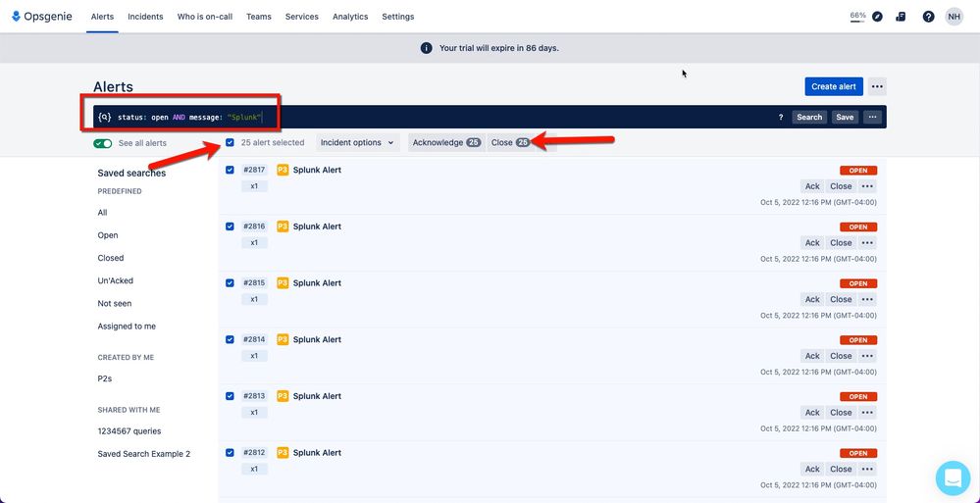The width and height of the screenshot is (980, 503).
Task: Open the compass quick-start icon in header
Action: click(x=878, y=17)
